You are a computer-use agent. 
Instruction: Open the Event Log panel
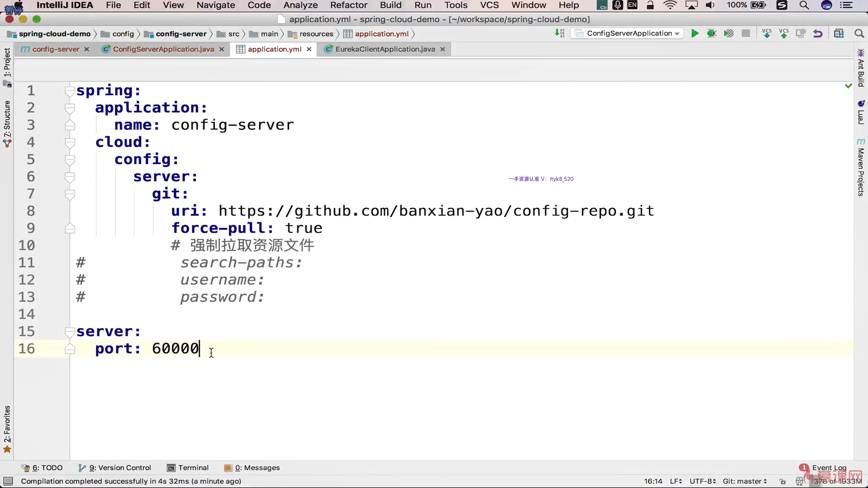829,468
